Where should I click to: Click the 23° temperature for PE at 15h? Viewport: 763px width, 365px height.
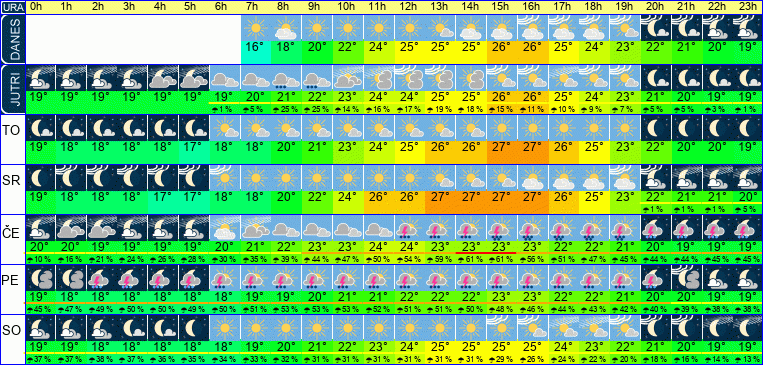(502, 296)
